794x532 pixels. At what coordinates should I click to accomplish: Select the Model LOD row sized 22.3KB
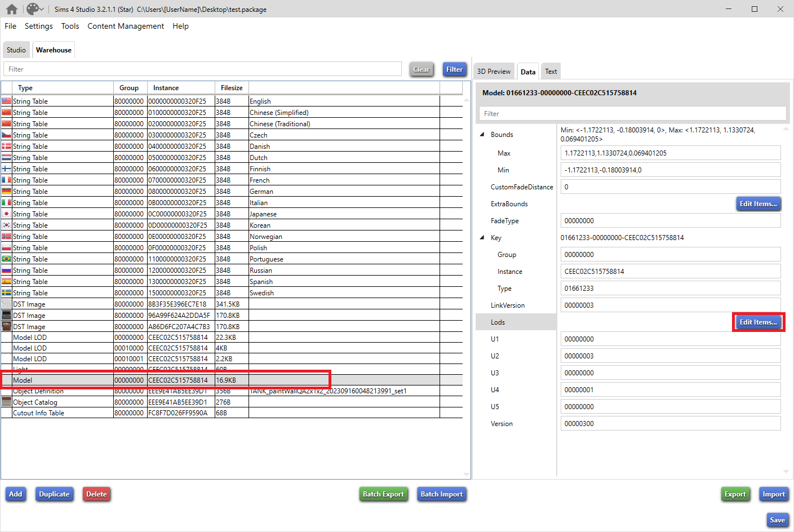tap(232, 338)
